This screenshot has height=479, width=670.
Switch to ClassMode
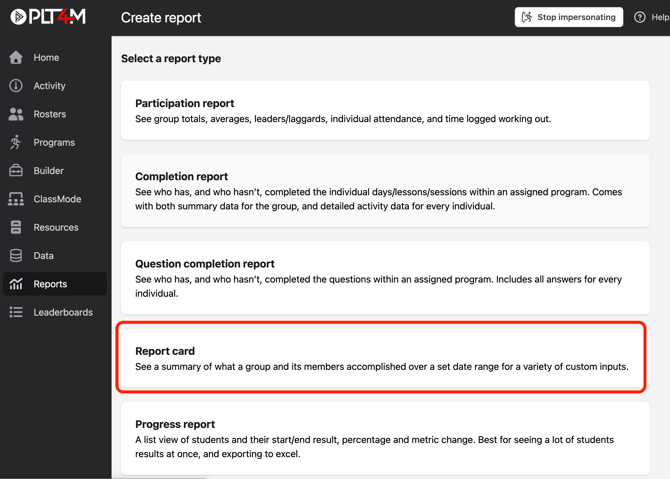pos(55,199)
